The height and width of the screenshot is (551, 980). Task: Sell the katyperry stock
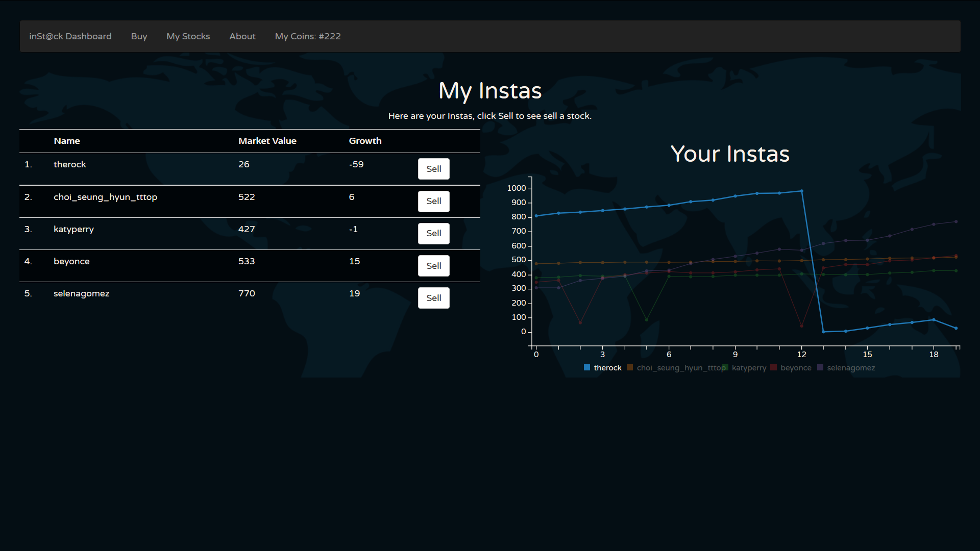[x=433, y=233]
